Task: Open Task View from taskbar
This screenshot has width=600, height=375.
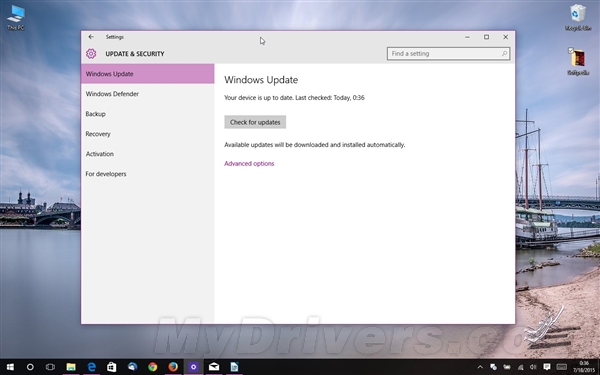Action: pyautogui.click(x=50, y=367)
